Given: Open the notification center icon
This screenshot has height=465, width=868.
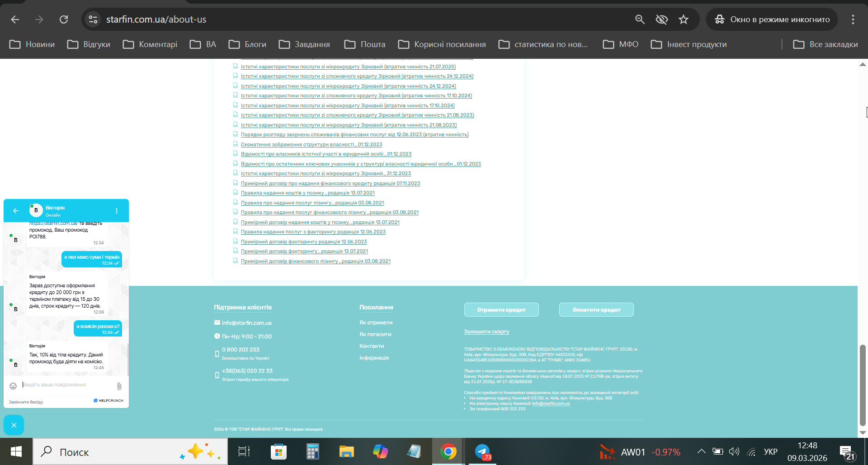Looking at the screenshot, I should (846, 452).
